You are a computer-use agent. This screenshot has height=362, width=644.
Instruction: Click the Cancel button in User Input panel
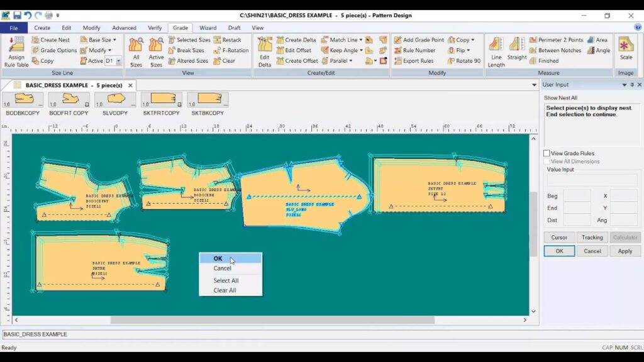(x=592, y=251)
